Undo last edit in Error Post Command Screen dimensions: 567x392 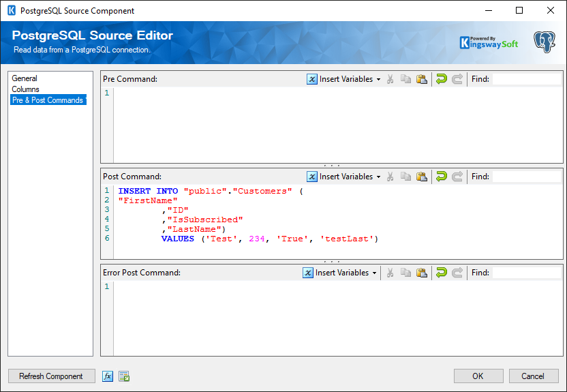[x=441, y=273]
